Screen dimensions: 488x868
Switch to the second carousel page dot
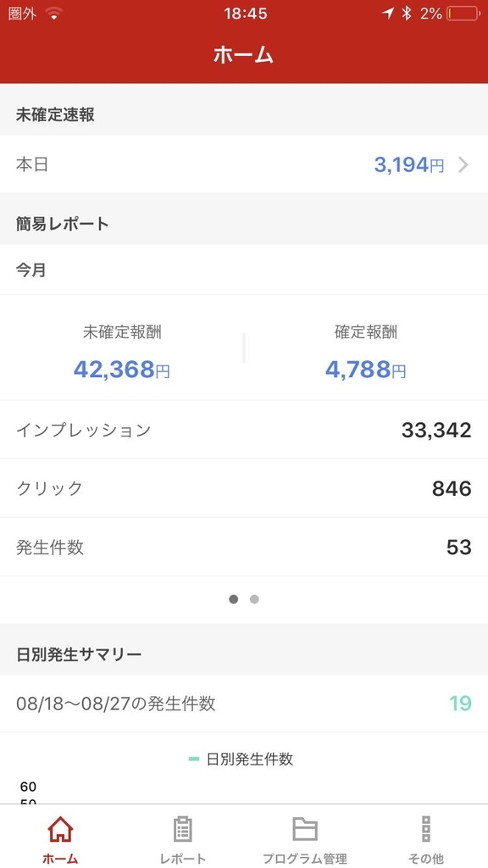click(254, 599)
